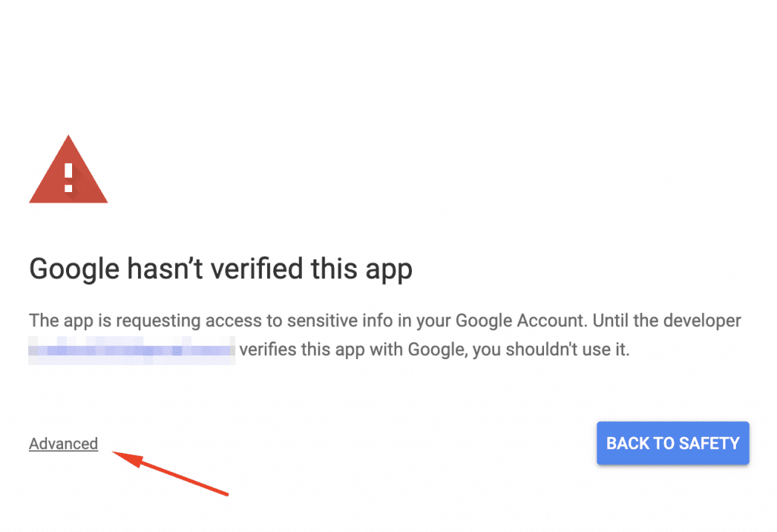This screenshot has width=777, height=532.
Task: Select the exclamation mark inside the triangle
Action: click(x=68, y=175)
